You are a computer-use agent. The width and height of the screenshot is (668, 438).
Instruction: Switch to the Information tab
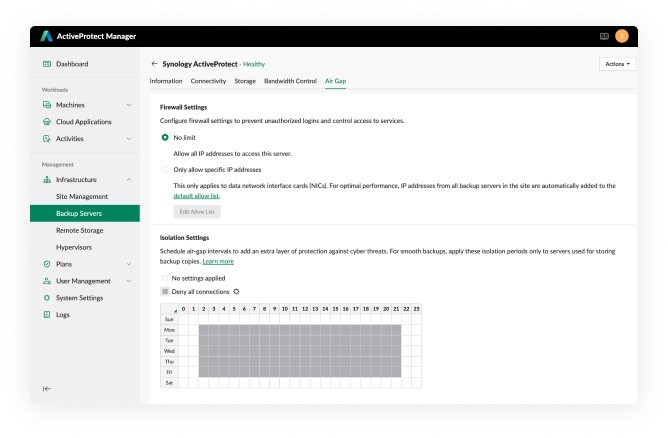[x=166, y=81]
